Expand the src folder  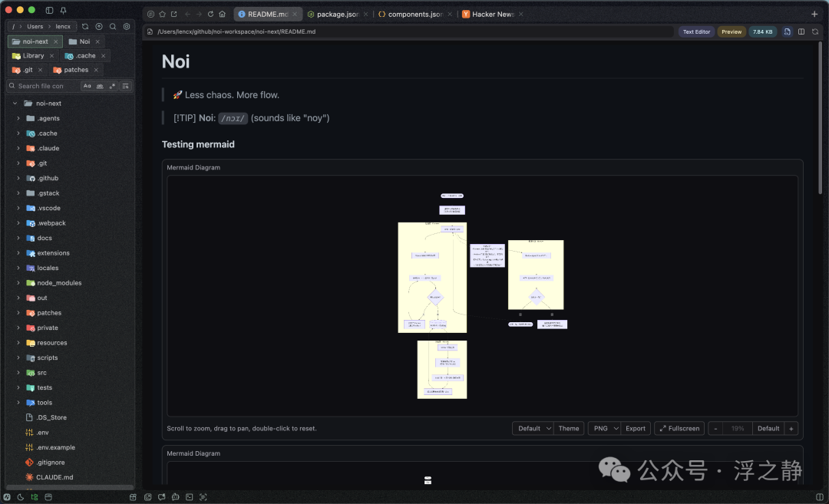point(18,373)
